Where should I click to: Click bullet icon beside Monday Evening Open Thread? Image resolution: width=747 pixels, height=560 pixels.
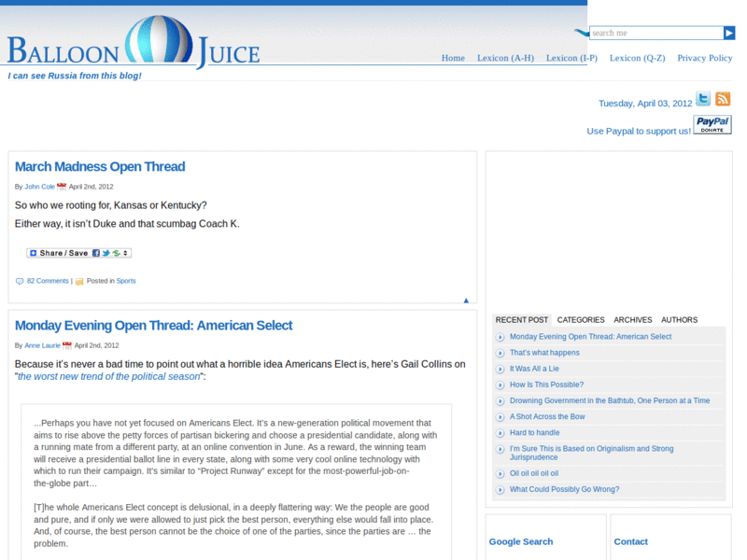500,337
